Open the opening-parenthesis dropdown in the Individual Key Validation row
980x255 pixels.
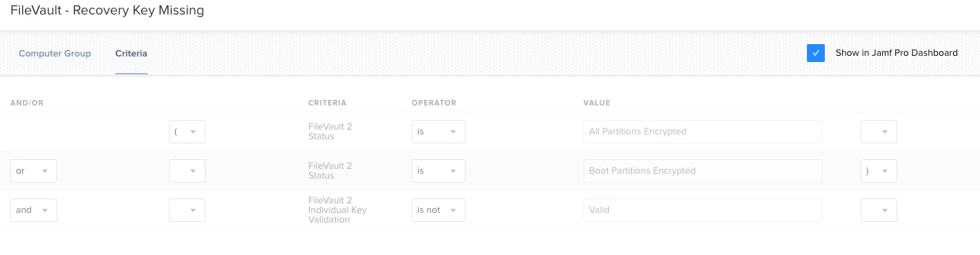[187, 210]
